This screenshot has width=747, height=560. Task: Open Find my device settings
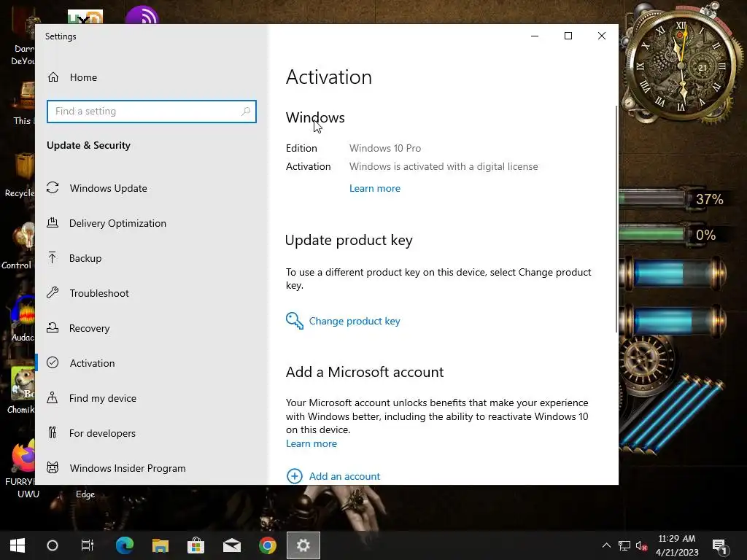coord(102,398)
